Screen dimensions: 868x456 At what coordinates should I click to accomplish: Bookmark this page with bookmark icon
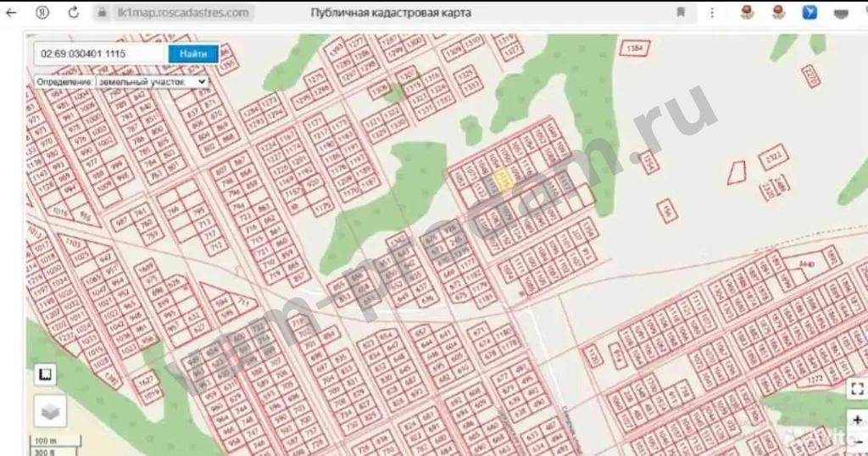click(x=681, y=13)
